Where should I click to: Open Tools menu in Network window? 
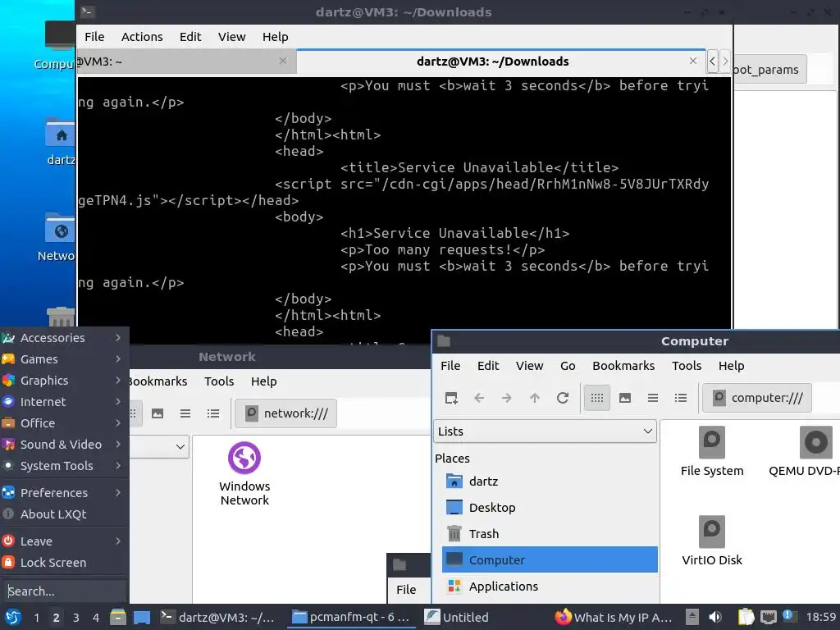(218, 381)
